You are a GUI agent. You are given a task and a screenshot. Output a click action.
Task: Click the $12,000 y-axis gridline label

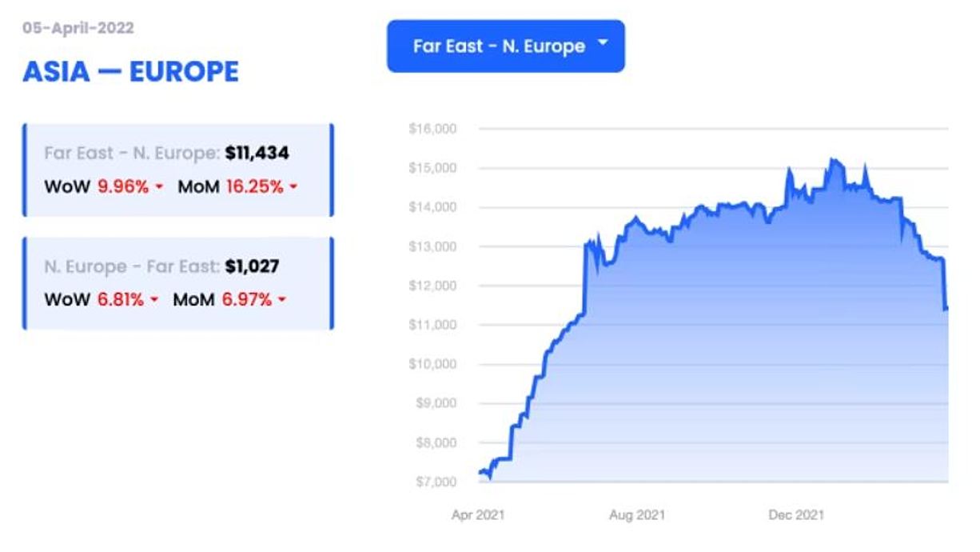[x=432, y=286]
